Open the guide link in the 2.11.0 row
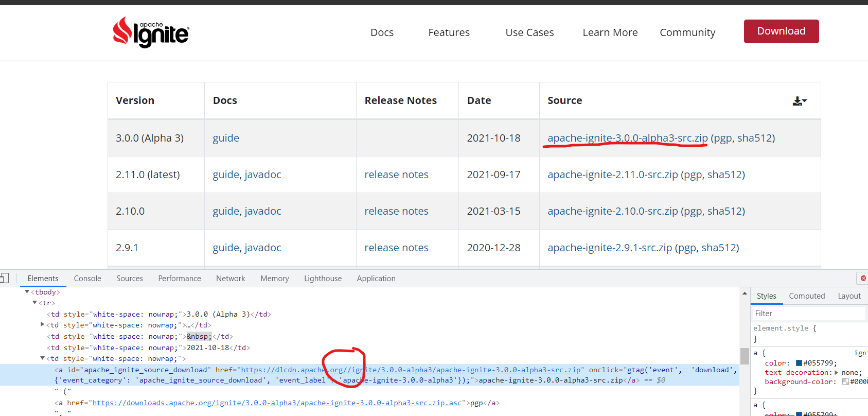This screenshot has width=868, height=416. [x=226, y=175]
